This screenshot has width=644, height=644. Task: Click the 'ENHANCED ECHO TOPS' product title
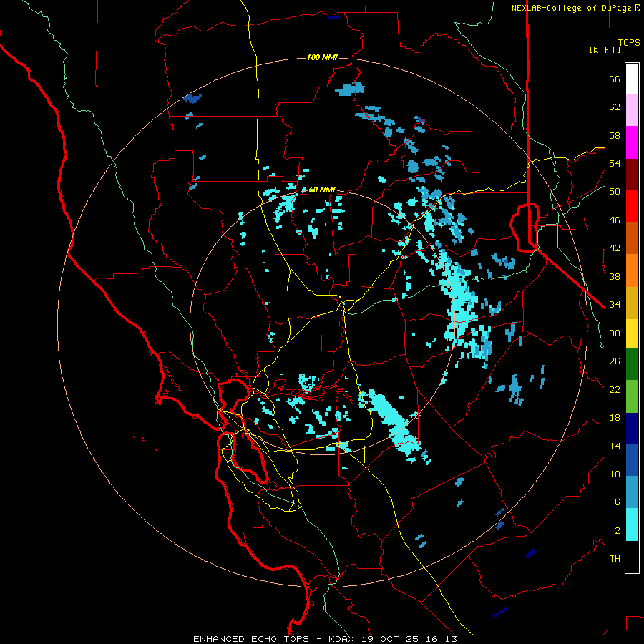(251, 639)
